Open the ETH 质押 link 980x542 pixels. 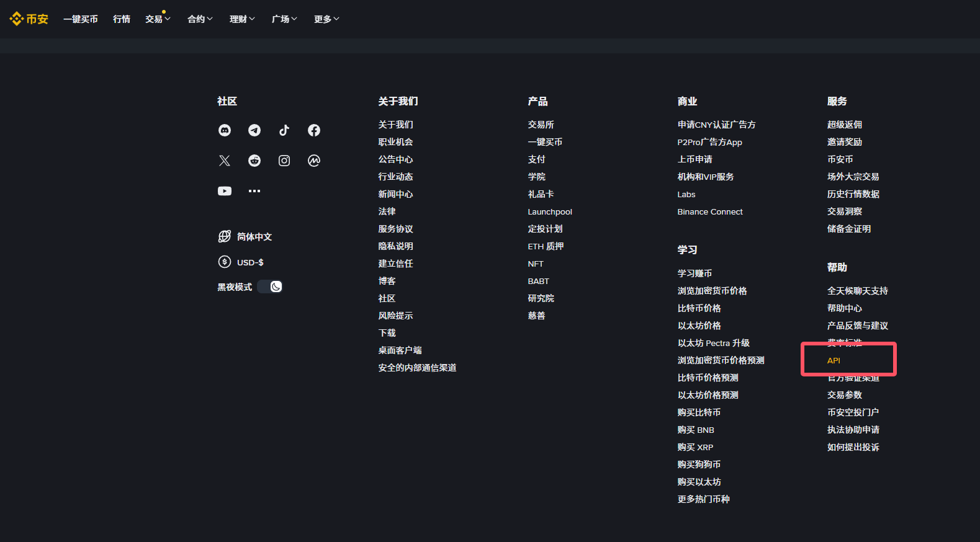tap(546, 246)
